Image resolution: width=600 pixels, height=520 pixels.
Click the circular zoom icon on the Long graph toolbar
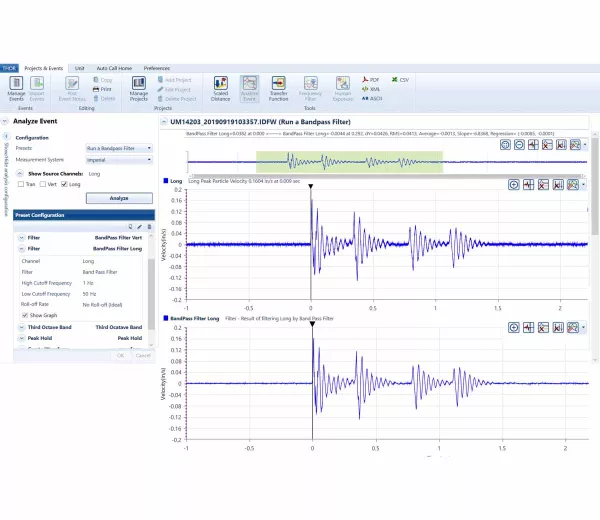coord(514,185)
